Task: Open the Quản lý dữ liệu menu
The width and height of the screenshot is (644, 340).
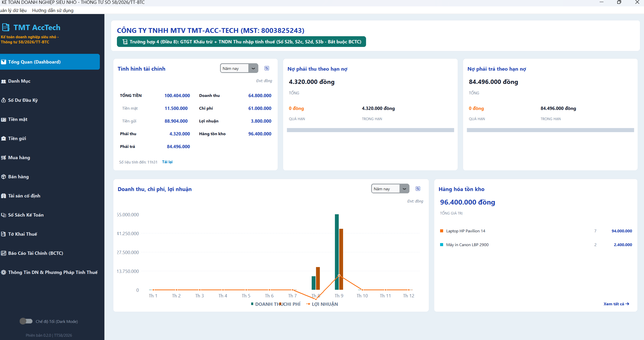Action: (x=13, y=10)
